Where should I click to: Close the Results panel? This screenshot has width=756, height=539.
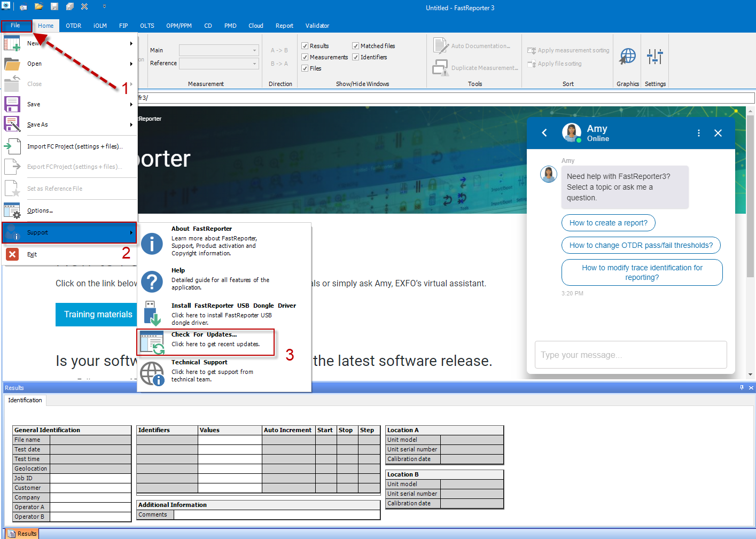[x=751, y=388]
